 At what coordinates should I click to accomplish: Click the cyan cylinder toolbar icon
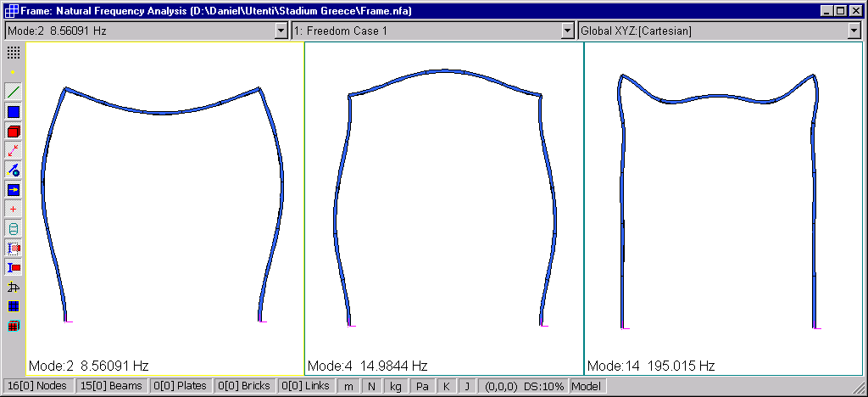click(x=14, y=228)
